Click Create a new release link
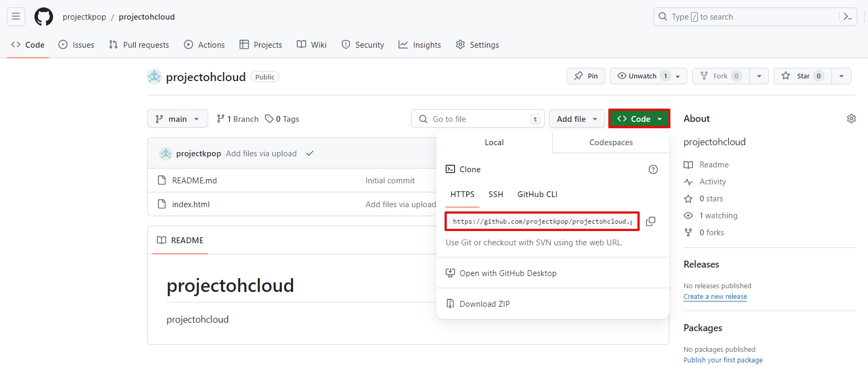Screen dimensions: 868x373 [715, 297]
